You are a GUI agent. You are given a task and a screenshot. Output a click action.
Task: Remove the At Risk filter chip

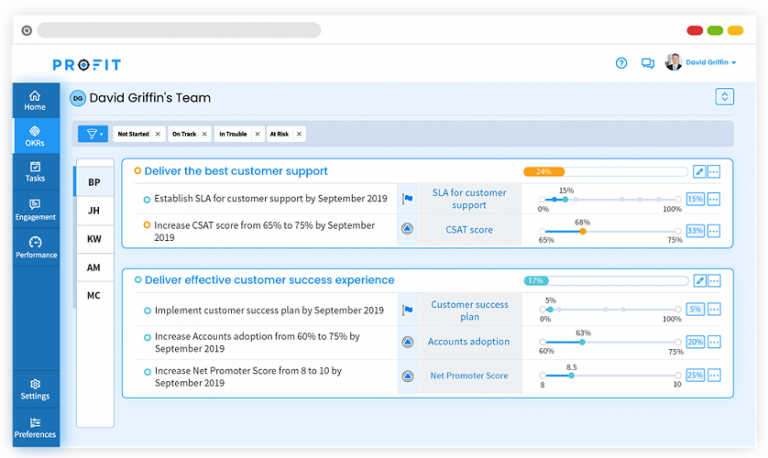point(299,133)
